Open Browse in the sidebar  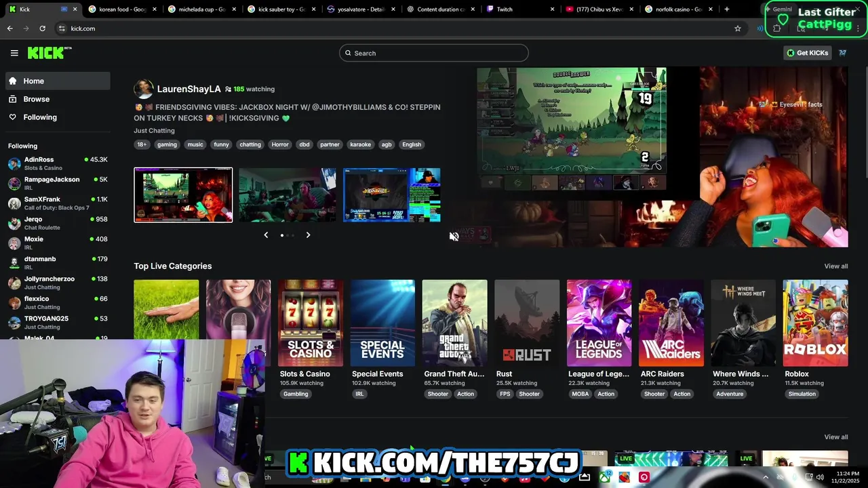tap(58, 99)
